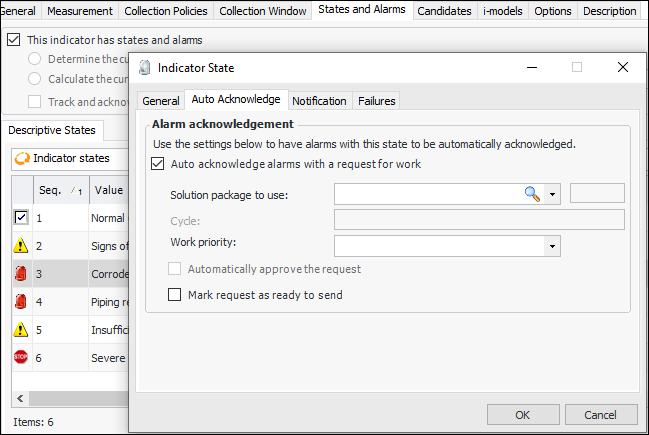Image resolution: width=649 pixels, height=435 pixels.
Task: Switch to the Notification tab
Action: [319, 101]
